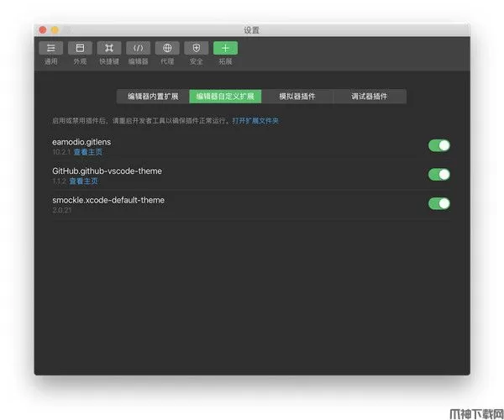Open the 安全 security settings icon
Image resolution: width=504 pixels, height=420 pixels.
point(196,48)
